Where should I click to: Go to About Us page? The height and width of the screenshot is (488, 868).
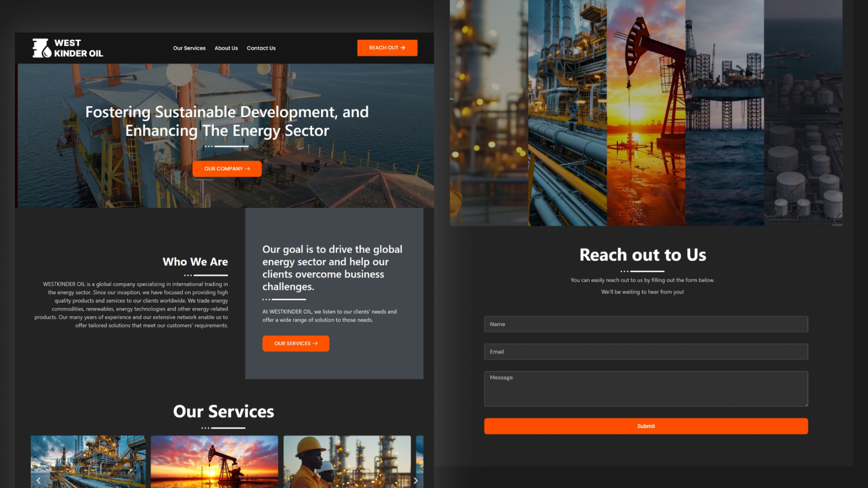(226, 48)
